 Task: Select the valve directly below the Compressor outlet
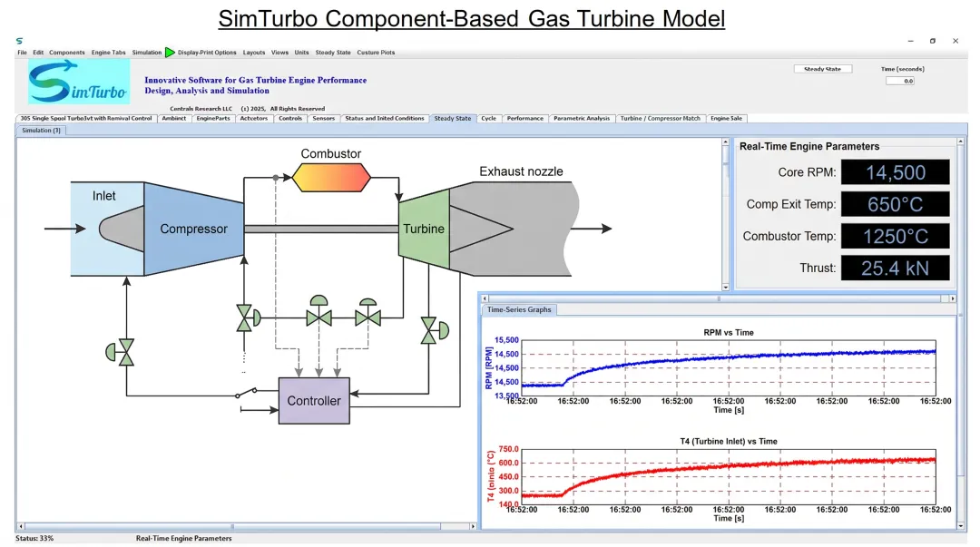tap(248, 318)
